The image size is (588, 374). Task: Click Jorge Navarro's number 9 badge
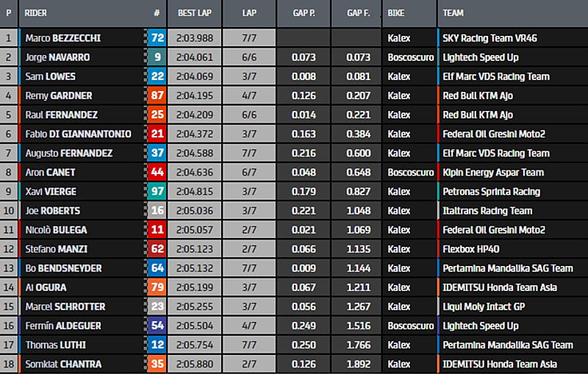[157, 57]
